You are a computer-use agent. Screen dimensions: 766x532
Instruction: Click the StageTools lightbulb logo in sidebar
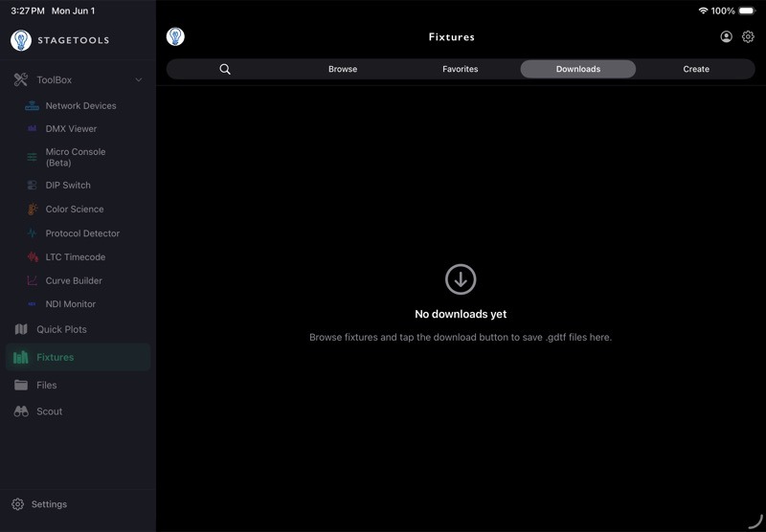point(21,40)
